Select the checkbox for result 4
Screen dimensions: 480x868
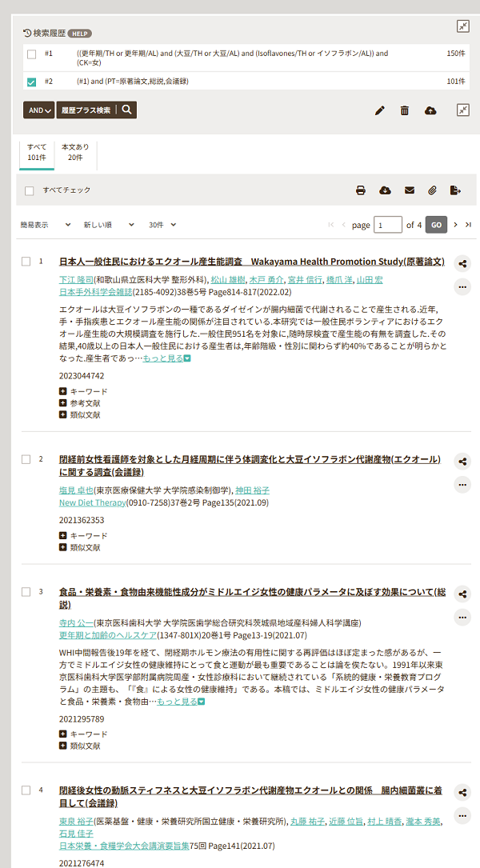26,790
